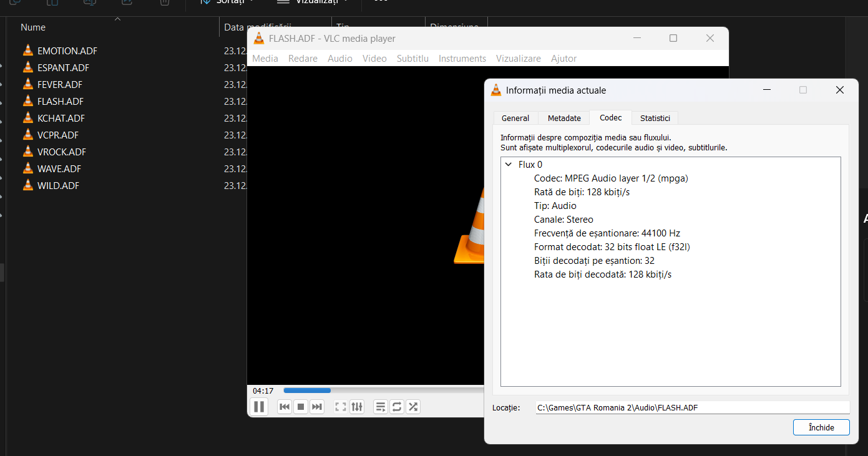Select the WILD.ADF file name
Image resolution: width=868 pixels, height=456 pixels.
tap(58, 185)
